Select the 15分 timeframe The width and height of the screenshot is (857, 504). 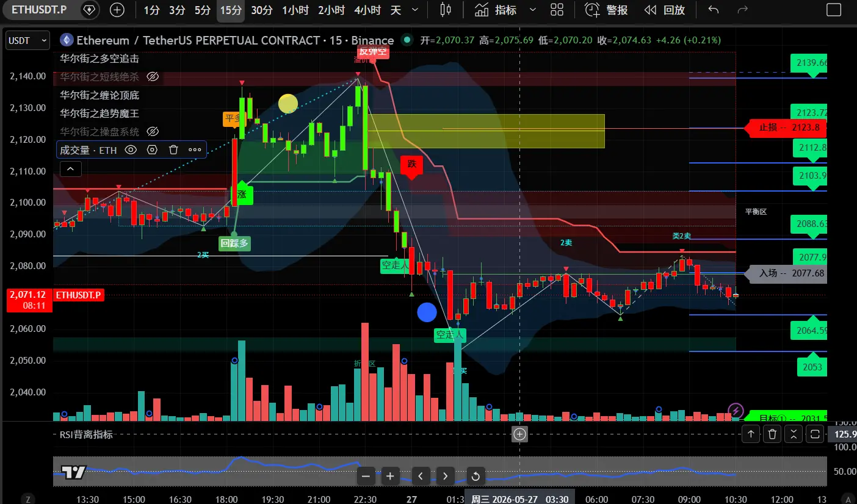231,10
